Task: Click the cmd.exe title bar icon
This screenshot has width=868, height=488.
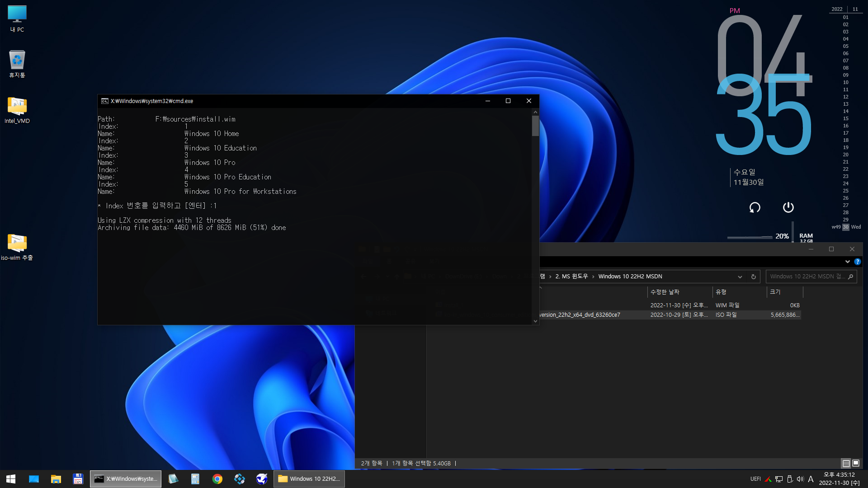Action: click(104, 101)
